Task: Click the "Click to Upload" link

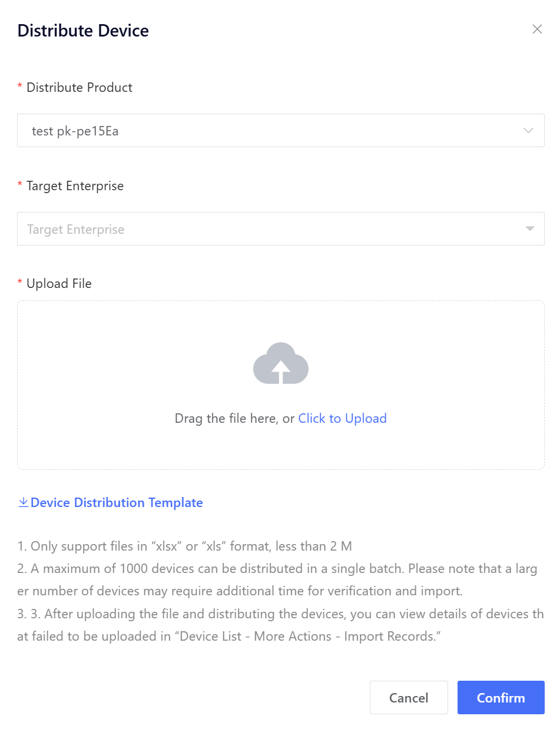Action: pyautogui.click(x=342, y=419)
